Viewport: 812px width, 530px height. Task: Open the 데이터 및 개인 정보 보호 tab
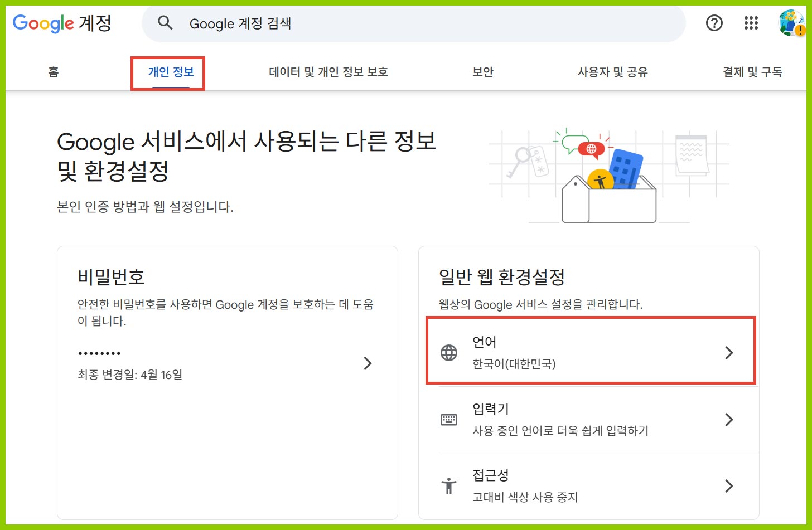[328, 72]
